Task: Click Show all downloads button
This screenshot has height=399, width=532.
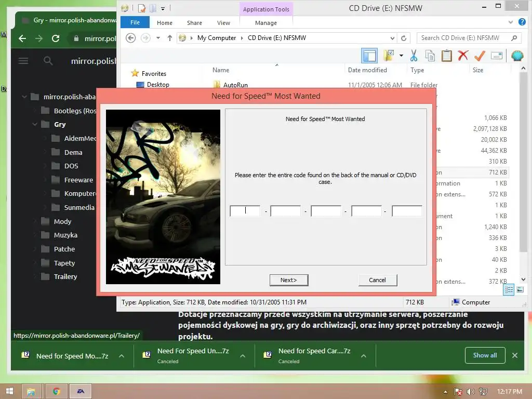Action: 485,355
